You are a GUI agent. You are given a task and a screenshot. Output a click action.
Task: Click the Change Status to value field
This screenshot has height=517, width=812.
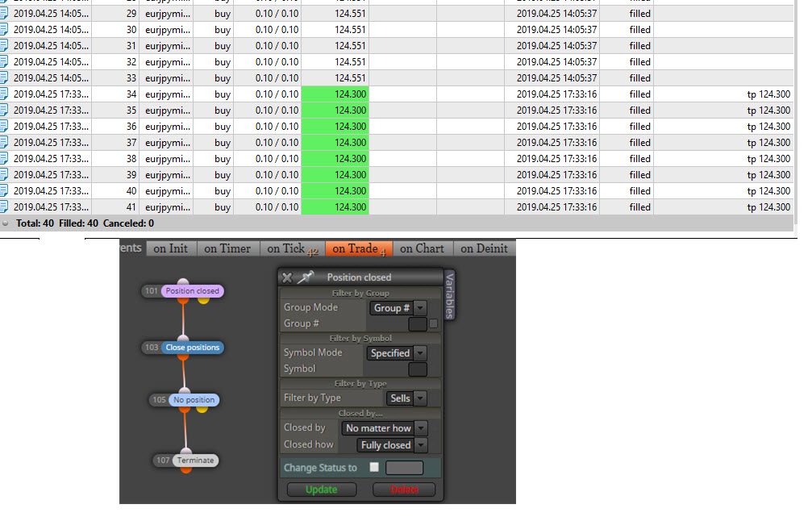pos(405,468)
